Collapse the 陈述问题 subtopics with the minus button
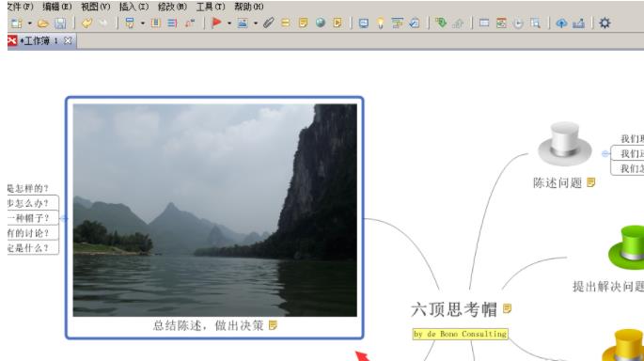The height and width of the screenshot is (361, 644). coord(605,153)
